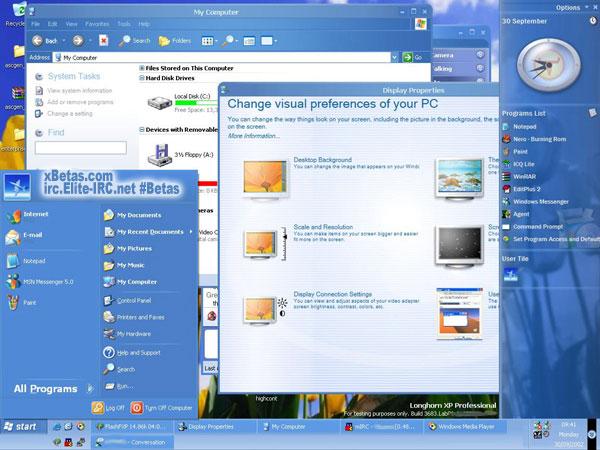Open Desktop Background monitor thumbnail
Screen dimensions: 600x450
click(265, 179)
